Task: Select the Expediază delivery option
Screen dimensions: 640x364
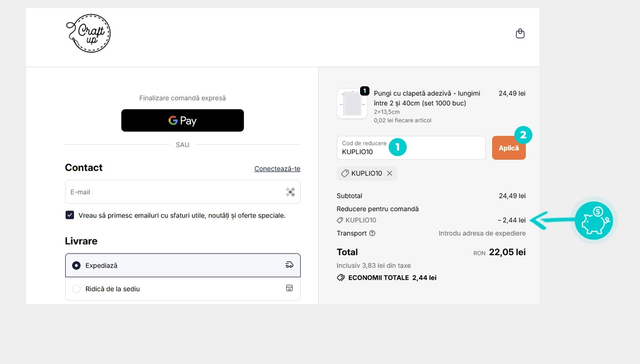Action: [183, 265]
